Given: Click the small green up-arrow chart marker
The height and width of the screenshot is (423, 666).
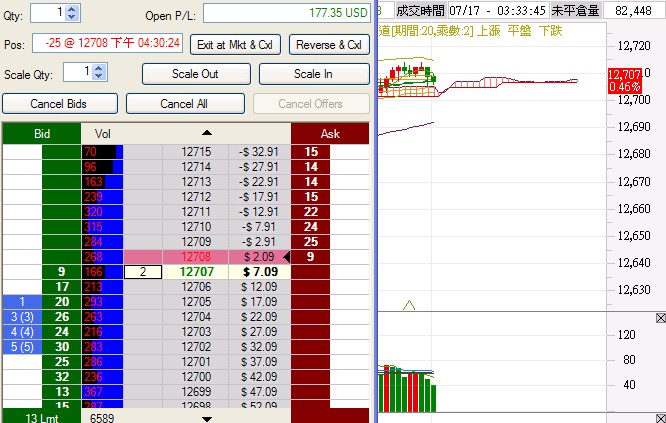Looking at the screenshot, I should (409, 305).
